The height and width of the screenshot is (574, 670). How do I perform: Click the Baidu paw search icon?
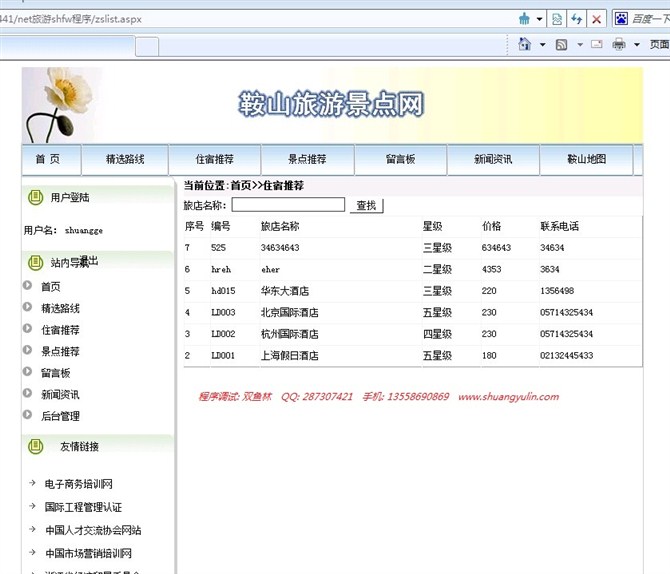pyautogui.click(x=622, y=19)
